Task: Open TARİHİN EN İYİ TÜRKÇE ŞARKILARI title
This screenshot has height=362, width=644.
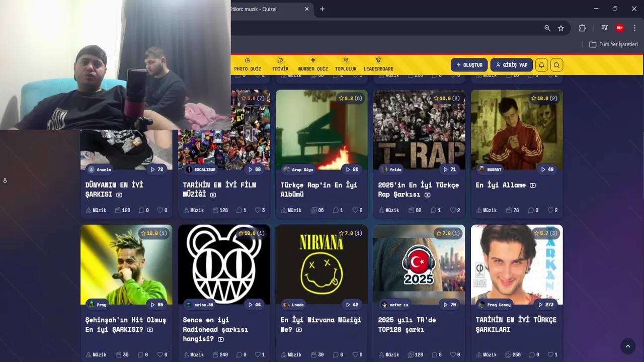Action: click(x=516, y=324)
